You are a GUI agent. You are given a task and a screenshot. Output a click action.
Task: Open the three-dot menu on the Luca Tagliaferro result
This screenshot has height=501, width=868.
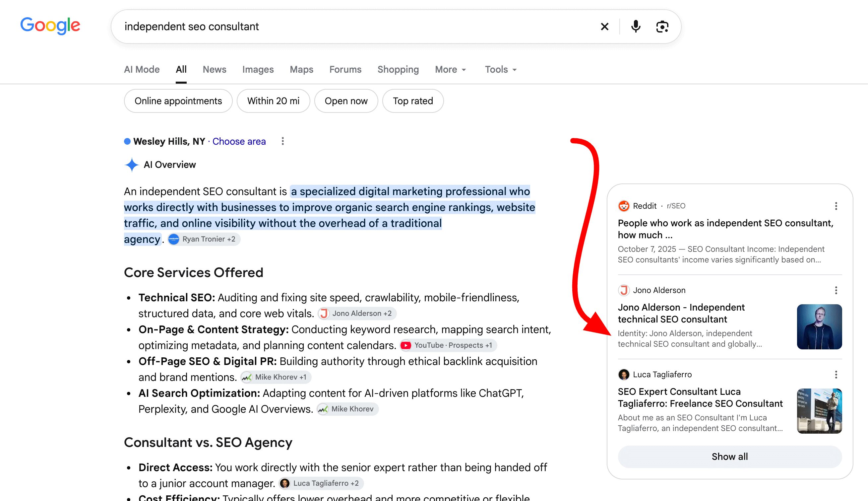(836, 374)
